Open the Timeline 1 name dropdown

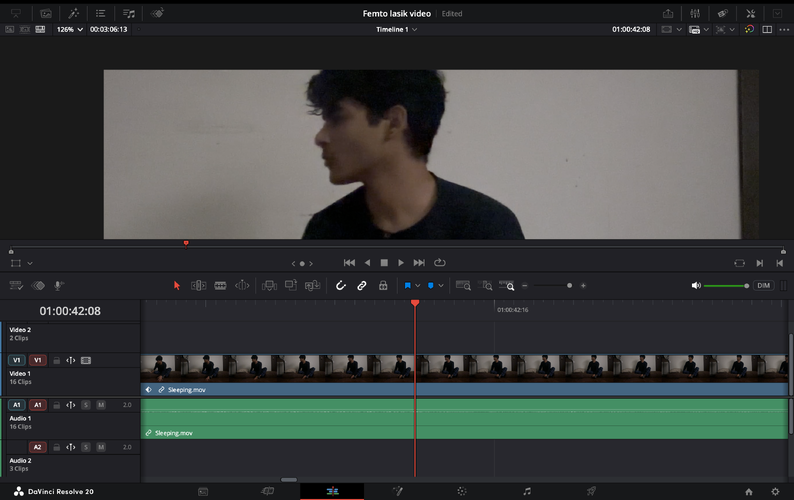396,29
